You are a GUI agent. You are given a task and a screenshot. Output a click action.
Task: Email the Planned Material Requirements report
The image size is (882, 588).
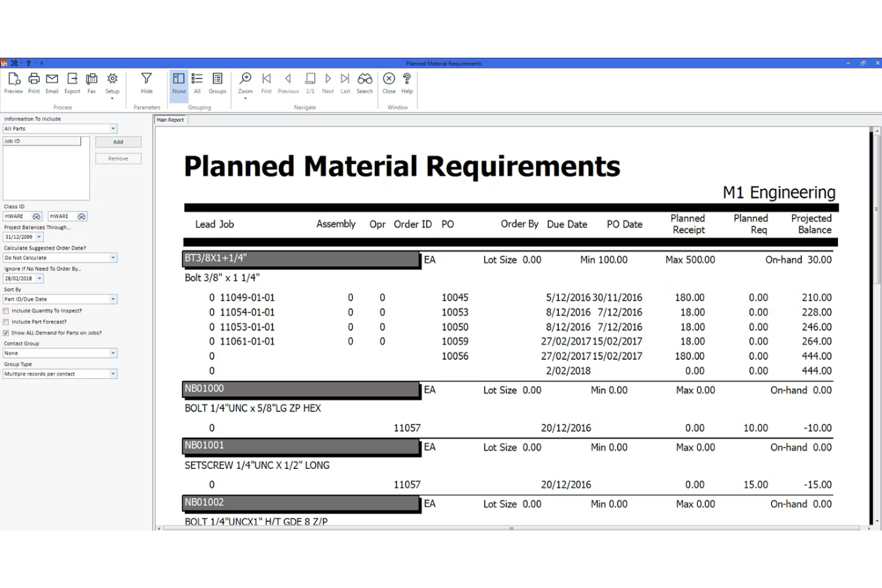tap(52, 83)
